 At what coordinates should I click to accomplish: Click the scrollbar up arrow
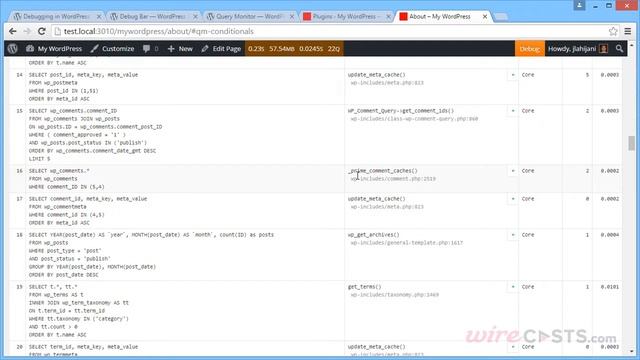click(631, 45)
